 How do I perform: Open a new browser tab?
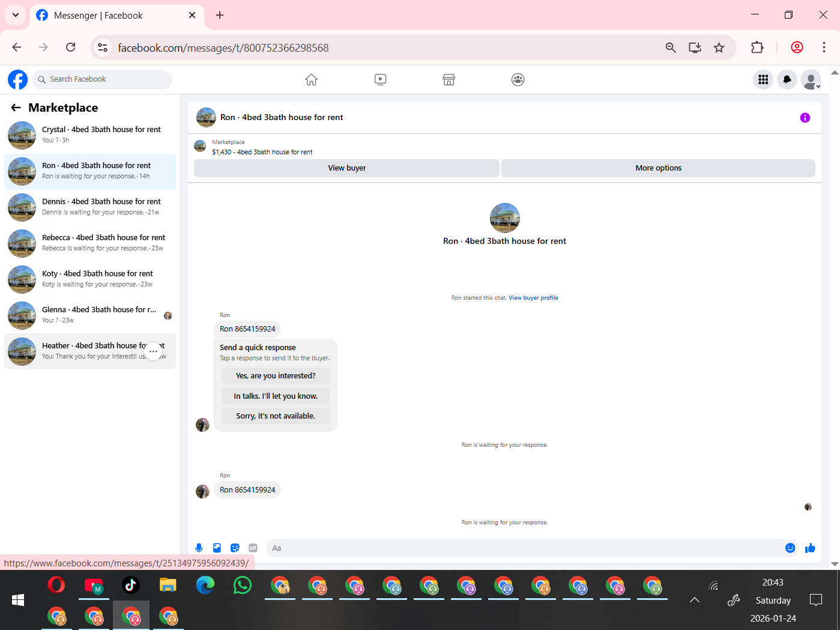[x=220, y=15]
